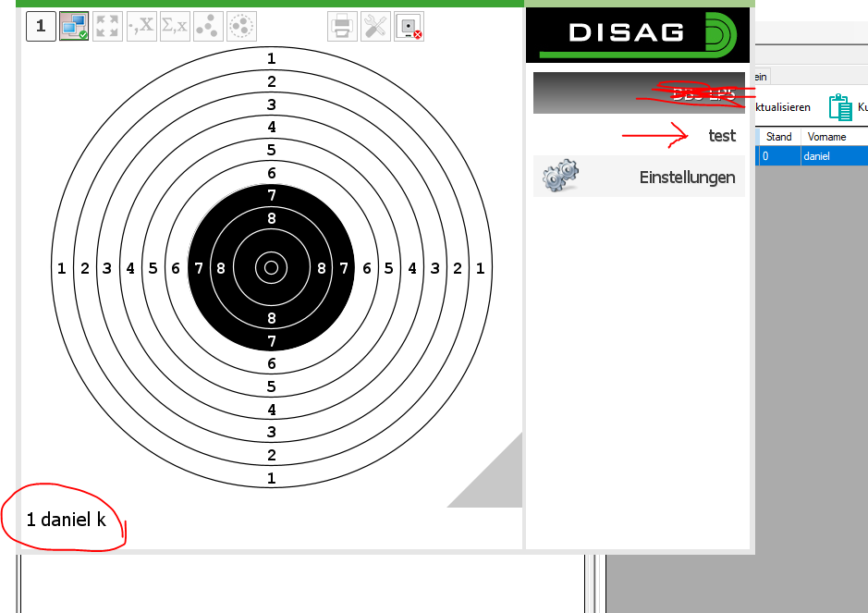Click the Vorname column header
Screen dimensions: 868x613
826,137
